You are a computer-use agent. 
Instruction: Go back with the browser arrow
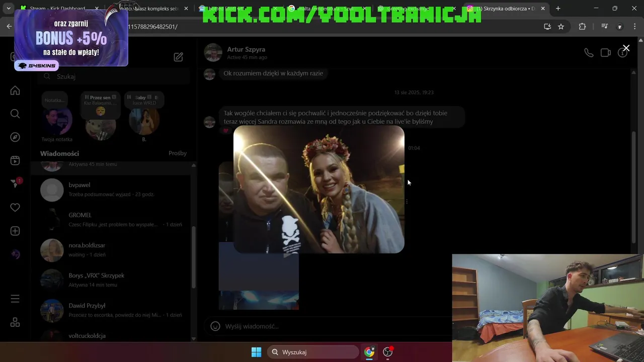[9, 27]
